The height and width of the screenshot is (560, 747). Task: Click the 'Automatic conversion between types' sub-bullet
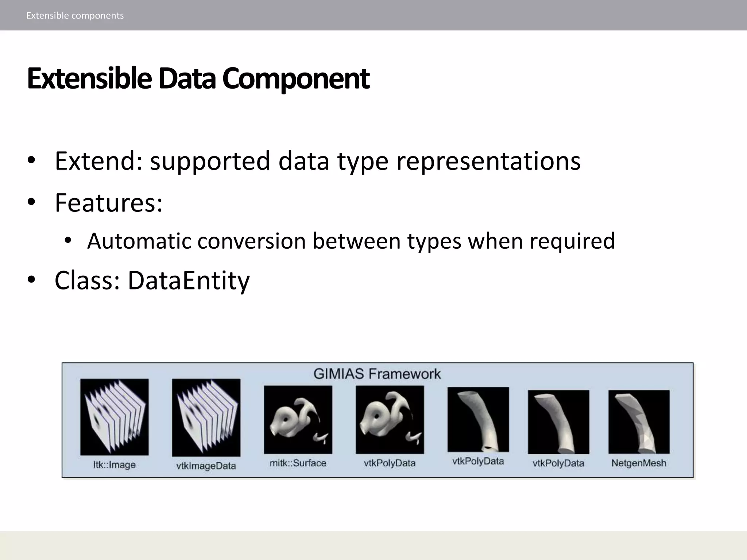coord(351,241)
